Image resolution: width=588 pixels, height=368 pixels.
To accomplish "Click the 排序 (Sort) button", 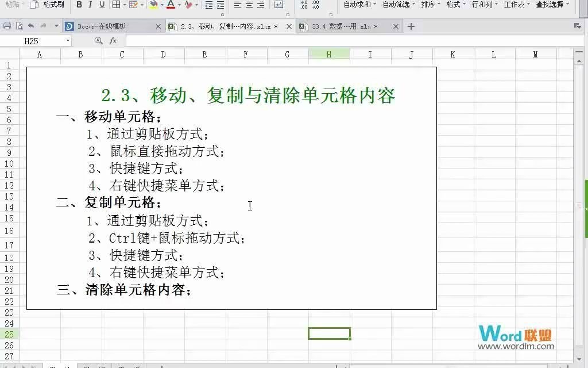I will (x=428, y=5).
